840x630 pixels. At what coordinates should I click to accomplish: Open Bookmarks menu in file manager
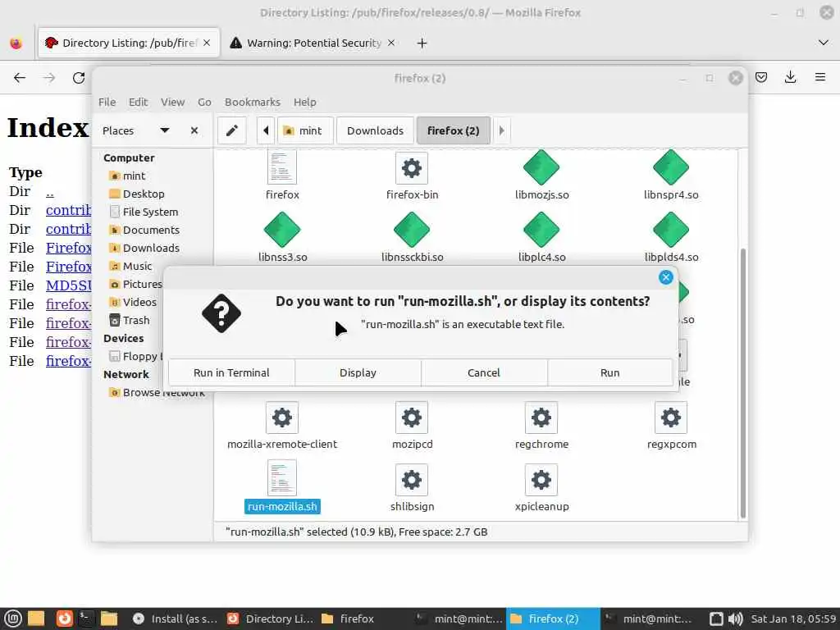coord(253,102)
